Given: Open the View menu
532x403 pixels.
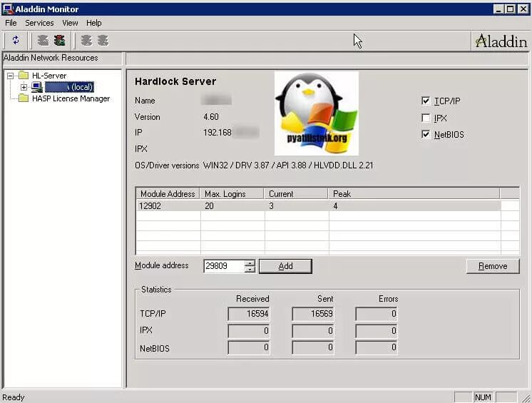Looking at the screenshot, I should tap(70, 23).
